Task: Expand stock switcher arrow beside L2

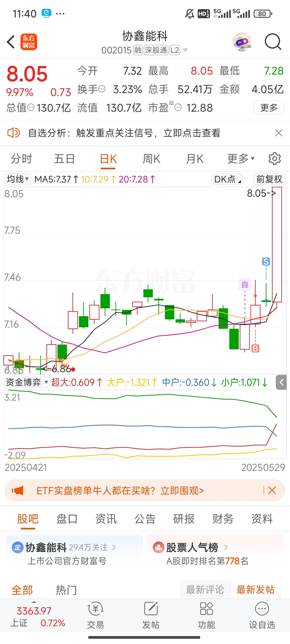Action: [185, 50]
